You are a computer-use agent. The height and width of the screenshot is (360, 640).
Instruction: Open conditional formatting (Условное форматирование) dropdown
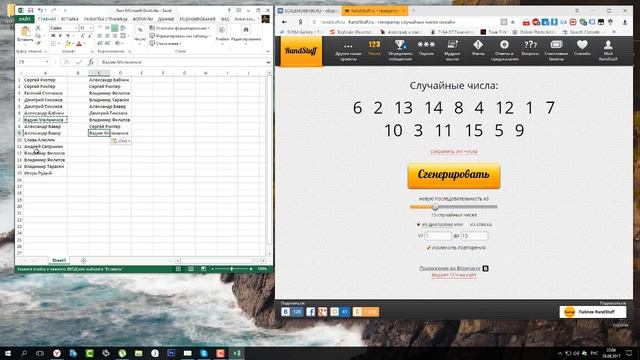pos(180,28)
